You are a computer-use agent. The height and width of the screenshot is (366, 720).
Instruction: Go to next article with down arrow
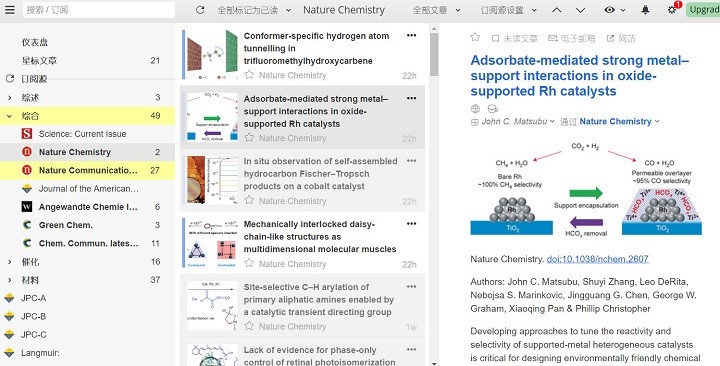pyautogui.click(x=580, y=10)
